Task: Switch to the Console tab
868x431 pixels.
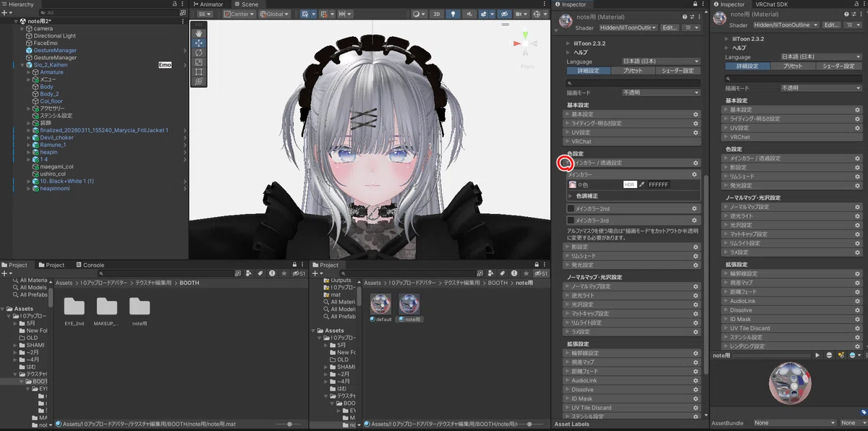Action: click(90, 265)
